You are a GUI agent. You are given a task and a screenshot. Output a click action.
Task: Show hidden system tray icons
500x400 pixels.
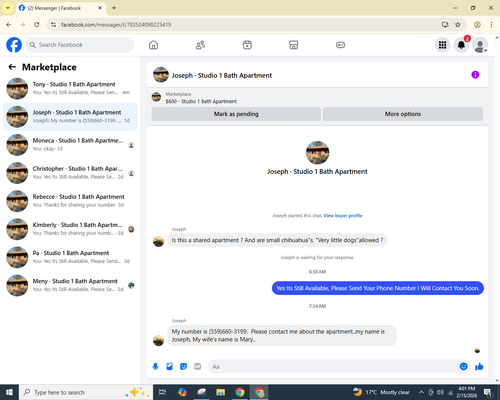coord(421,392)
